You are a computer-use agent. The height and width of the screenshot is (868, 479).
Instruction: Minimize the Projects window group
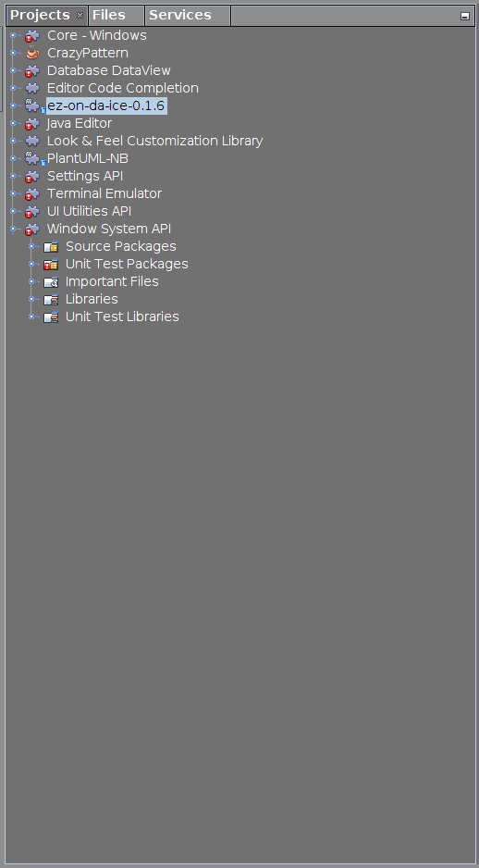point(464,17)
